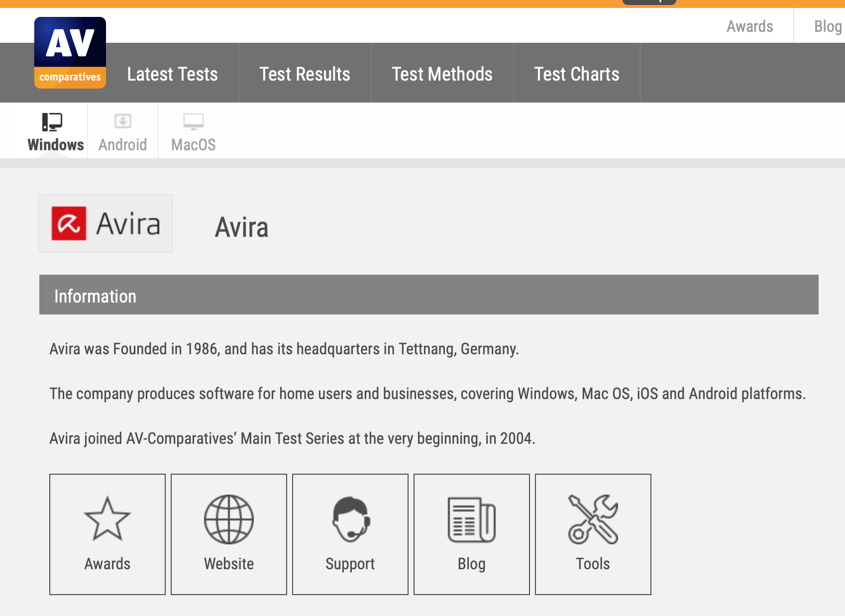
Task: Click the Tools wrench and screwdriver icon
Action: coord(593,519)
